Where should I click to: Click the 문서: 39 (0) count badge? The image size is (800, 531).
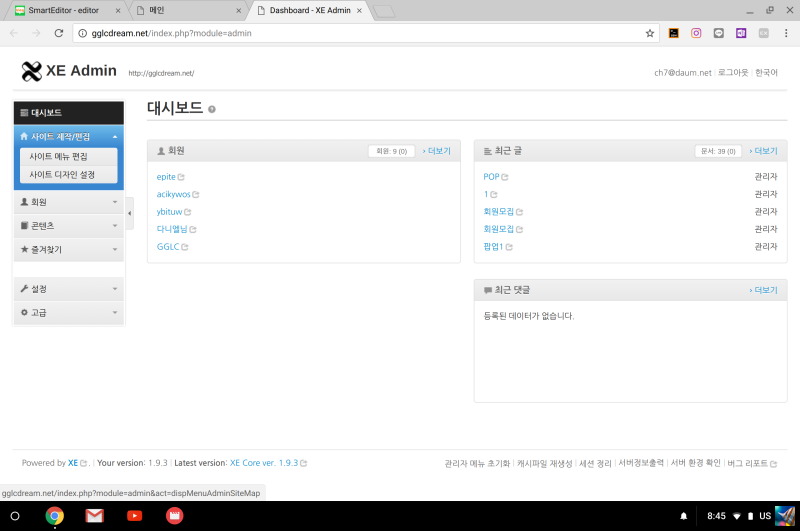pos(718,151)
